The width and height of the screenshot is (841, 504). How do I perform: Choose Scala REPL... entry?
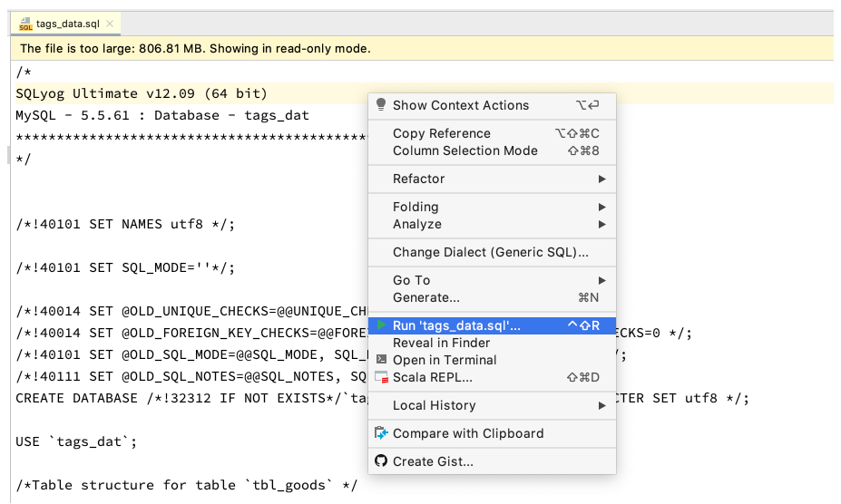(492, 377)
